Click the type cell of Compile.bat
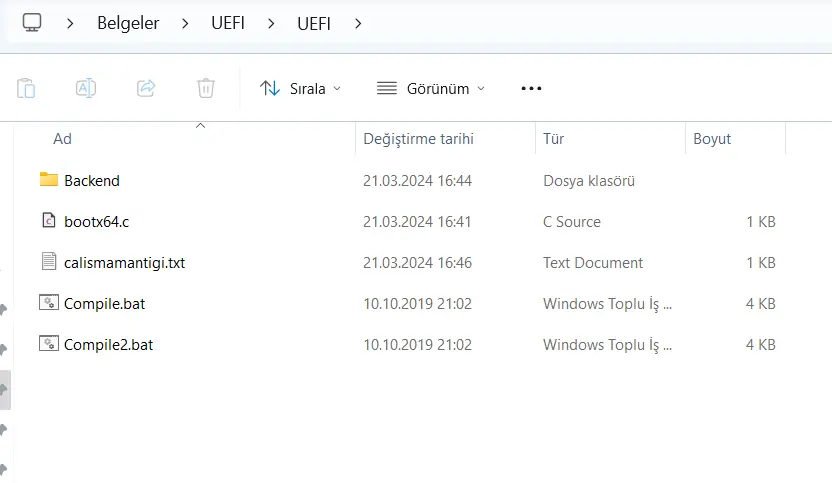 [x=608, y=304]
